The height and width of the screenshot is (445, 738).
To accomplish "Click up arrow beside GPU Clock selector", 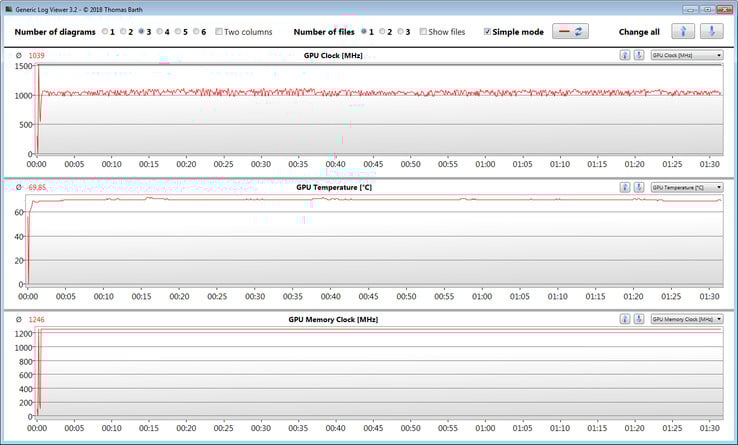I will point(625,55).
